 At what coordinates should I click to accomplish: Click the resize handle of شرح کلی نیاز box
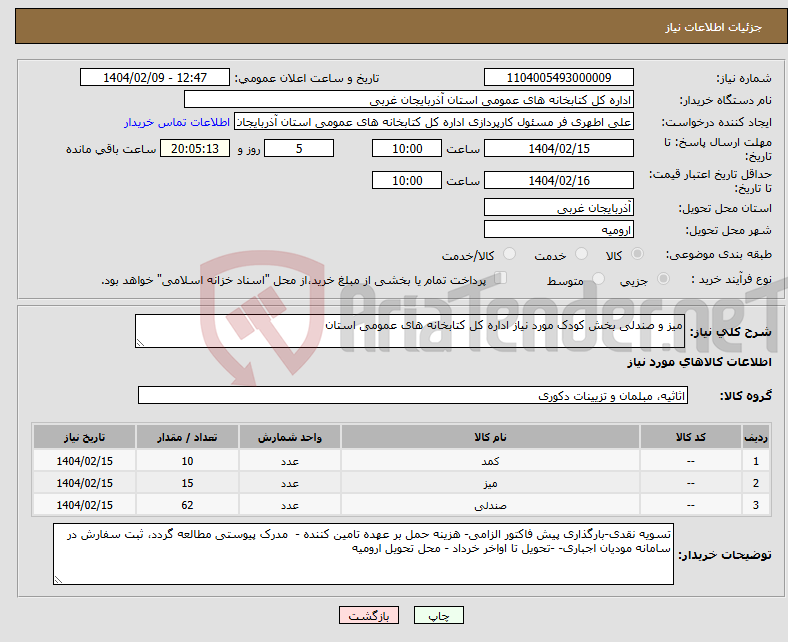140,343
